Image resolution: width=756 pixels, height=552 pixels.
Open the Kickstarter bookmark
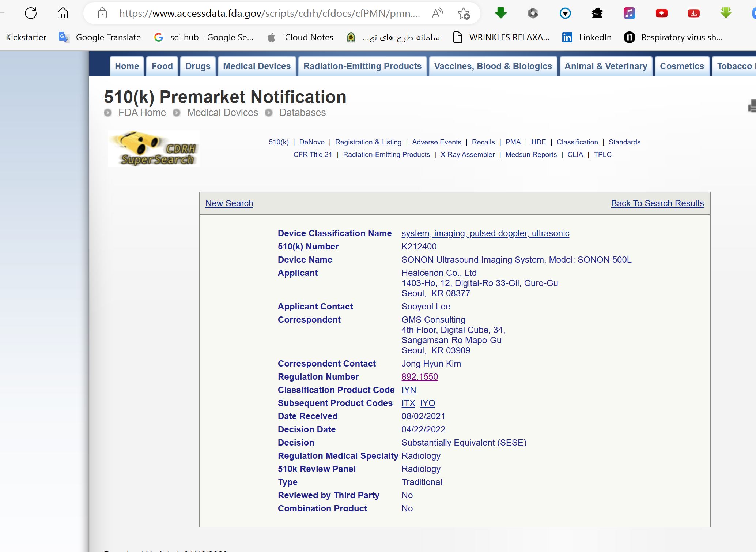pyautogui.click(x=26, y=37)
